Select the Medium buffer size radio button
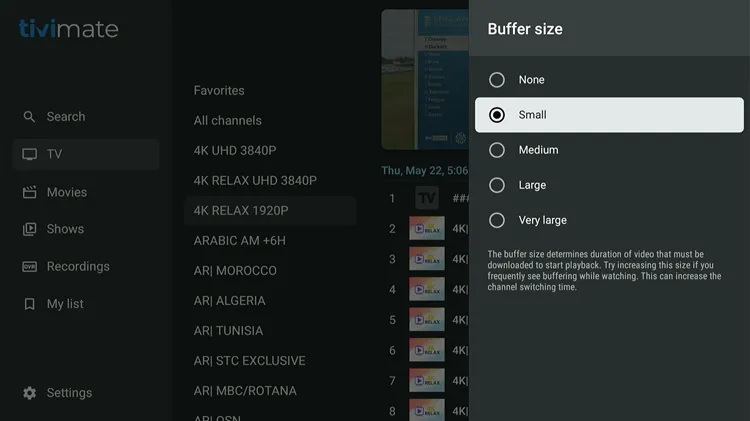This screenshot has width=750, height=421. (x=496, y=150)
